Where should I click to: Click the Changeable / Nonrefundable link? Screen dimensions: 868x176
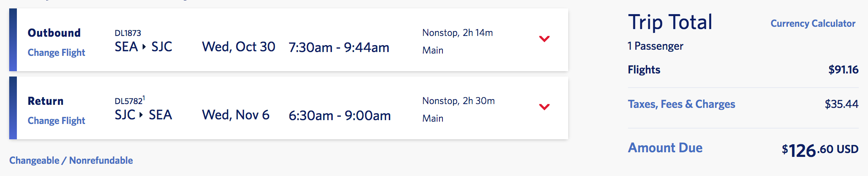coord(71,160)
